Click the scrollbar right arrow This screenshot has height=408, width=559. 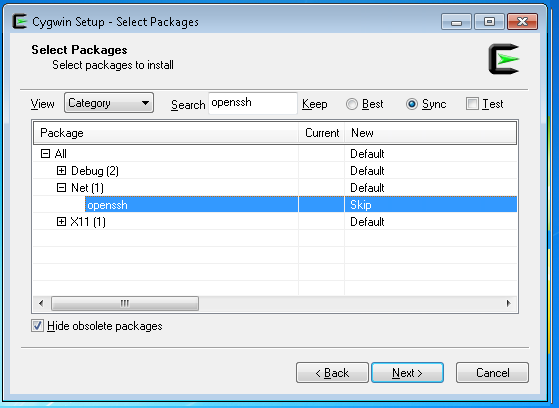click(x=508, y=304)
